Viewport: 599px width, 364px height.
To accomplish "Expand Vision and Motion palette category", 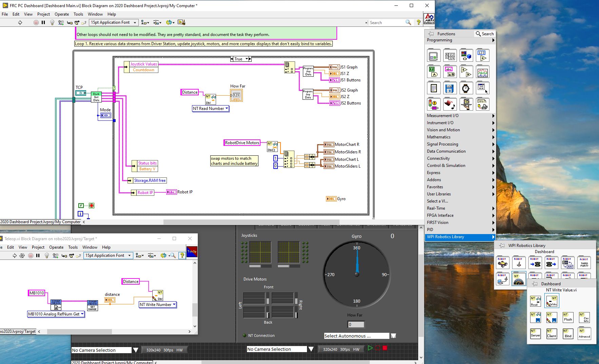I will click(x=460, y=130).
